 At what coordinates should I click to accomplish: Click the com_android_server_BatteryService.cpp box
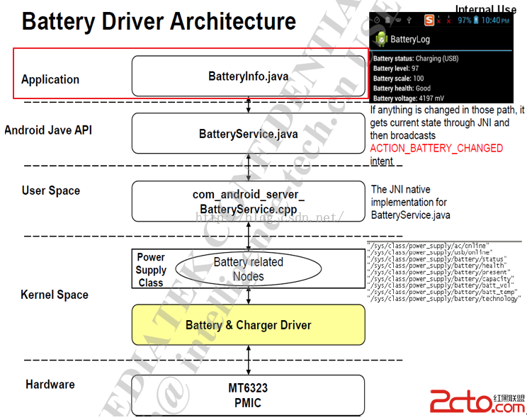pos(249,201)
